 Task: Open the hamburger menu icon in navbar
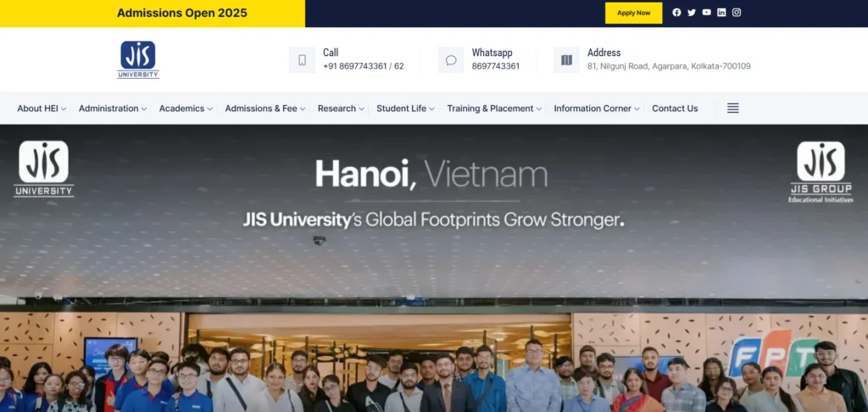click(x=733, y=109)
